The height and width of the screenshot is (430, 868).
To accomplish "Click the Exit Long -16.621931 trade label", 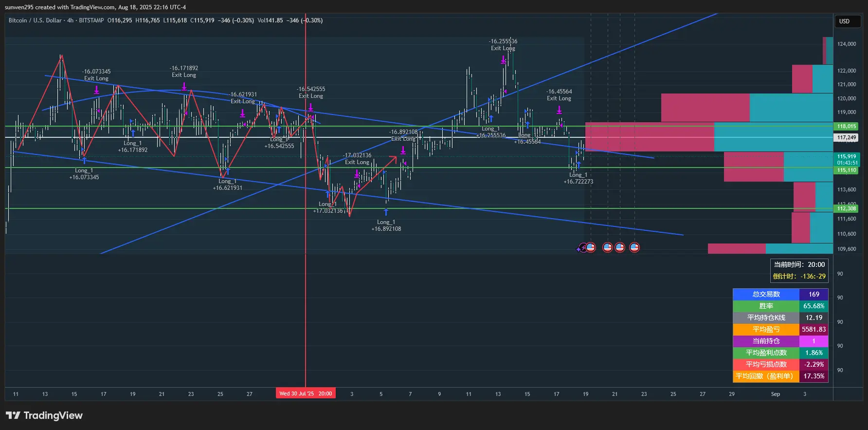I will click(x=243, y=98).
